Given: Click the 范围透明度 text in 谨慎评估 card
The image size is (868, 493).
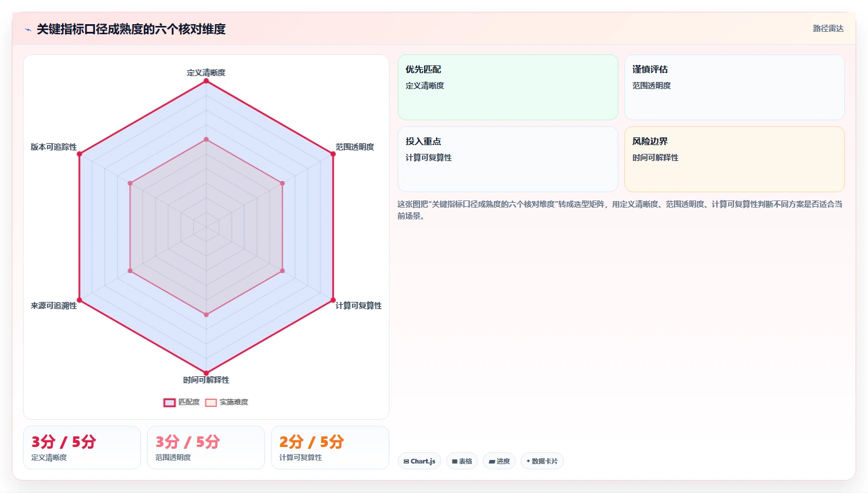Looking at the screenshot, I should tap(651, 86).
